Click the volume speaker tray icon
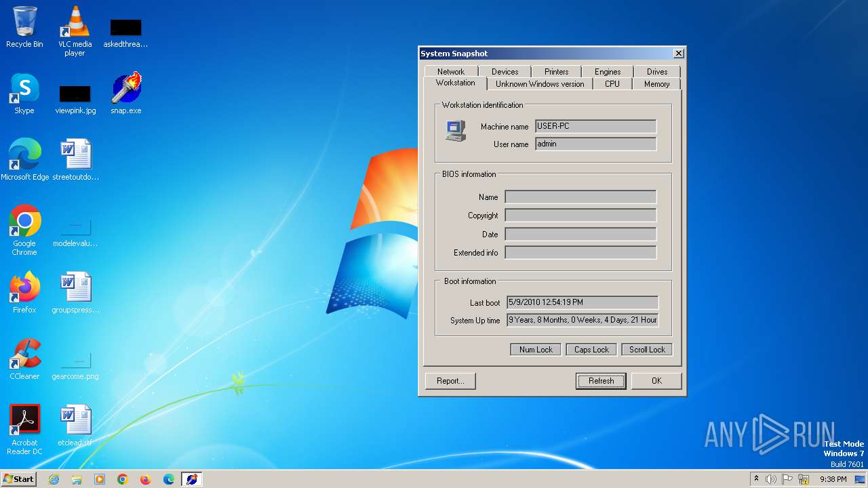Screen dimensions: 868x488 (x=771, y=479)
